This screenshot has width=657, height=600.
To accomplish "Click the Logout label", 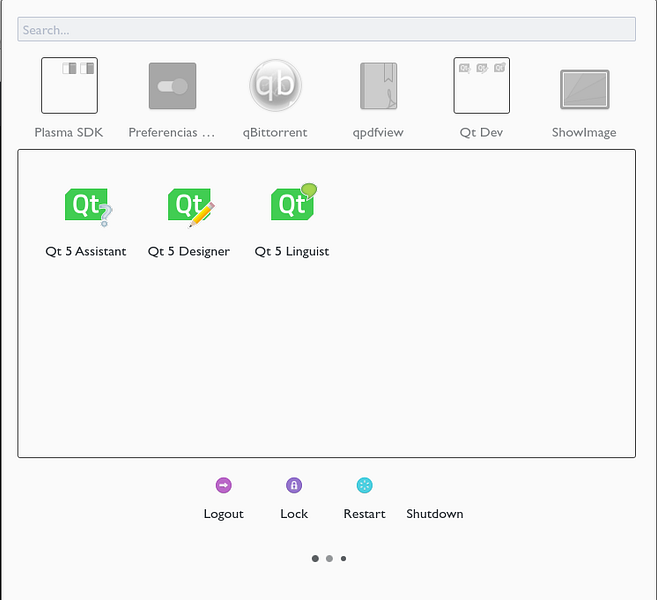I will tap(224, 514).
